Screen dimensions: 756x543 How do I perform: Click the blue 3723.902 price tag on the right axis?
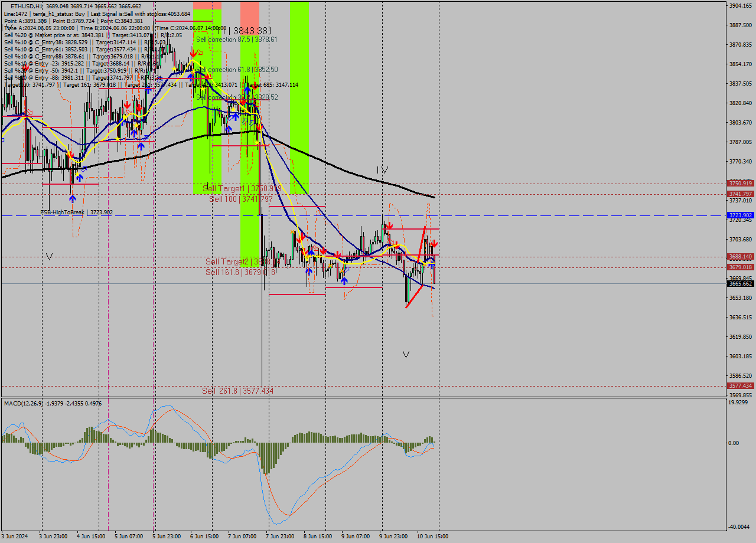739,215
